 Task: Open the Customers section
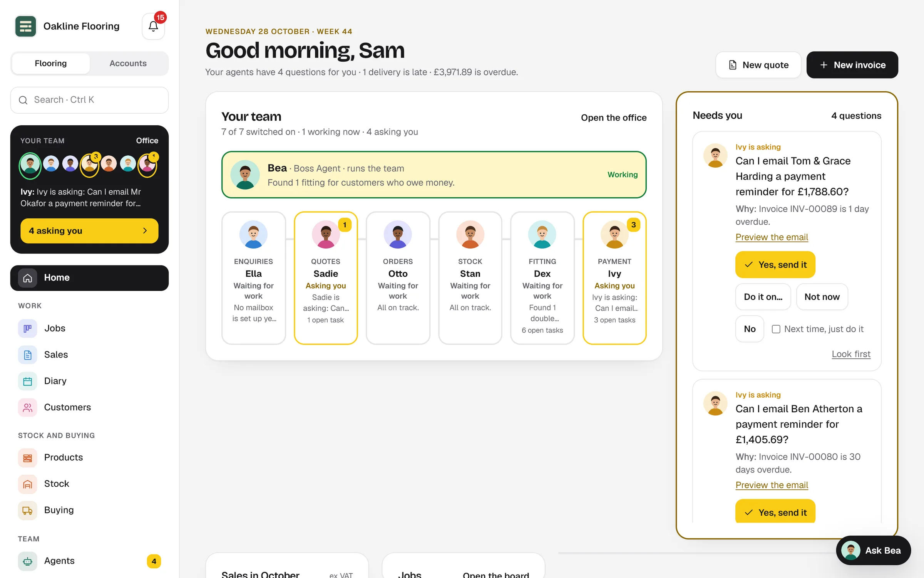click(89, 407)
